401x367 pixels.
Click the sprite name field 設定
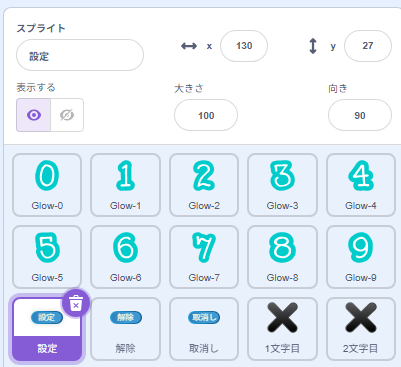click(80, 55)
